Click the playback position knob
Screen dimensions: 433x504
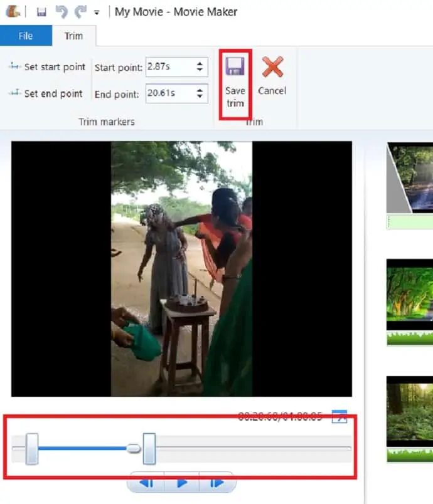[134, 448]
